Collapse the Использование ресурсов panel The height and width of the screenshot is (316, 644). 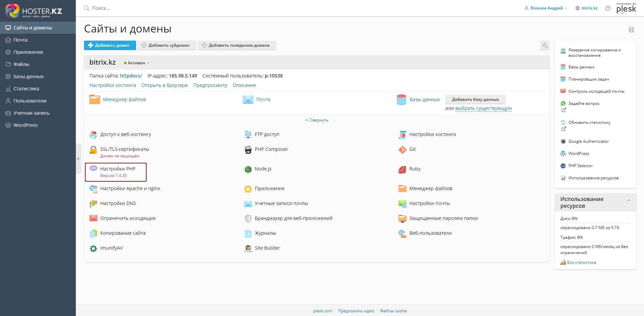tap(629, 200)
